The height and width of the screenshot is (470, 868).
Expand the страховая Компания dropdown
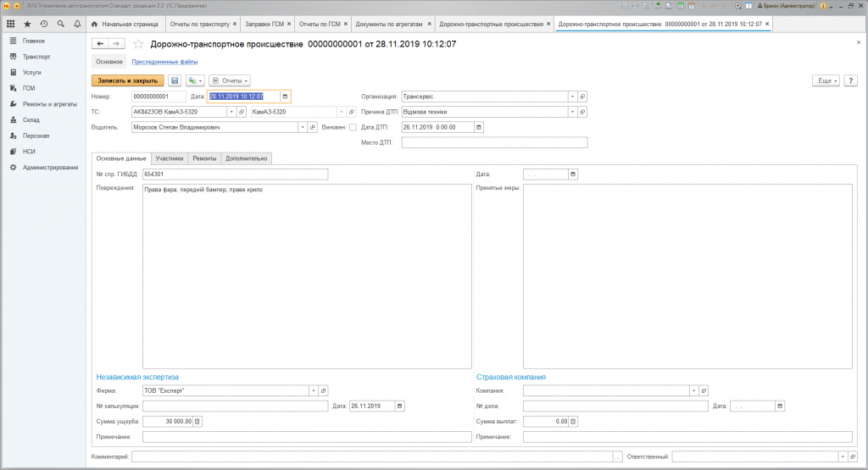tap(693, 391)
